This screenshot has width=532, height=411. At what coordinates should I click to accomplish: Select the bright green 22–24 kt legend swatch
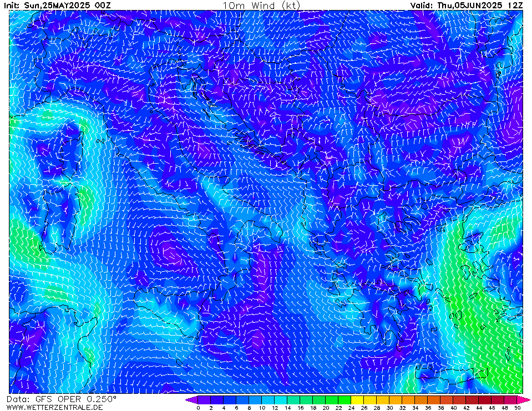point(344,400)
